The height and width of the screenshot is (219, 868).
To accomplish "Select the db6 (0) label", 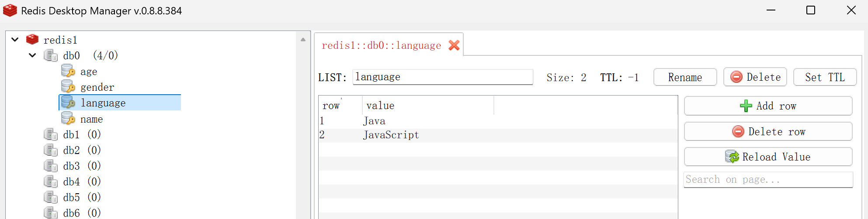I will coord(82,213).
